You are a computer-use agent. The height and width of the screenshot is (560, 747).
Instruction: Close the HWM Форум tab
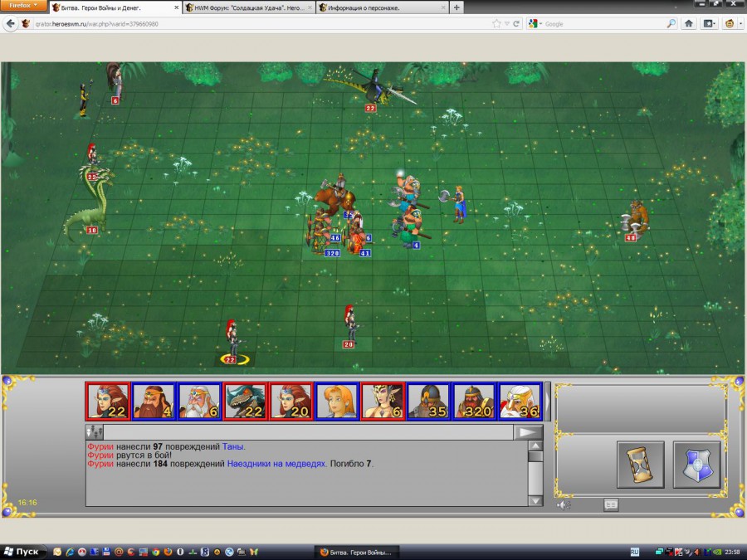[310, 7]
